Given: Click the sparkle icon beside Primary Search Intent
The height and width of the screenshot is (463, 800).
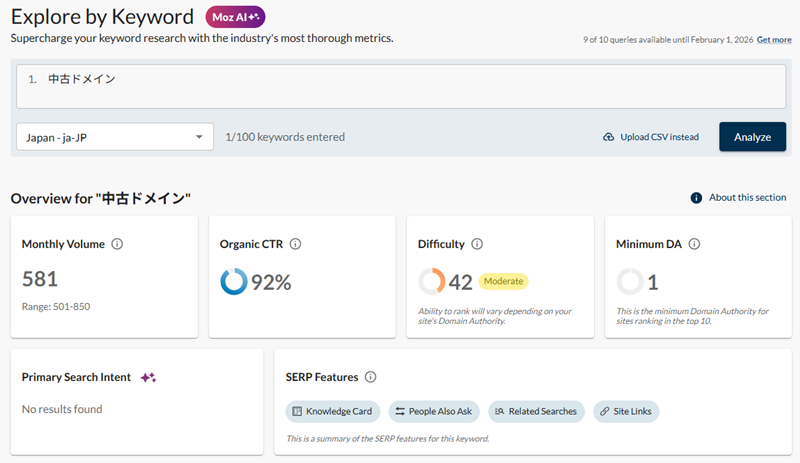Looking at the screenshot, I should (x=148, y=377).
